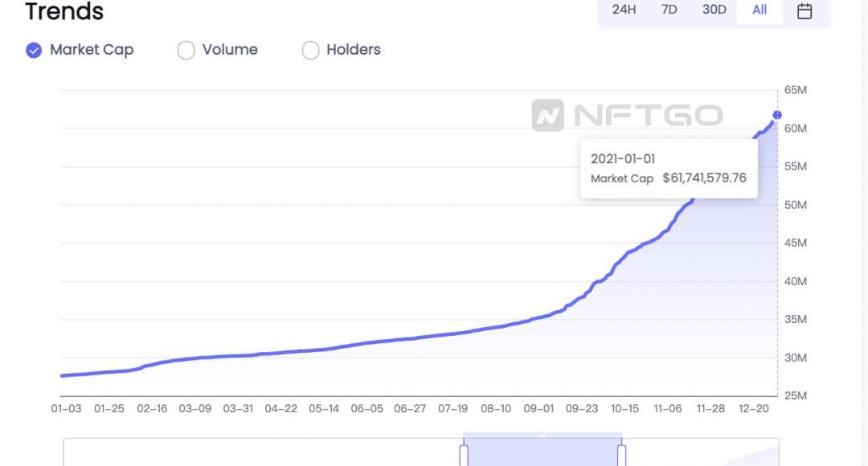
Task: Click the left handle of range slider
Action: (464, 455)
